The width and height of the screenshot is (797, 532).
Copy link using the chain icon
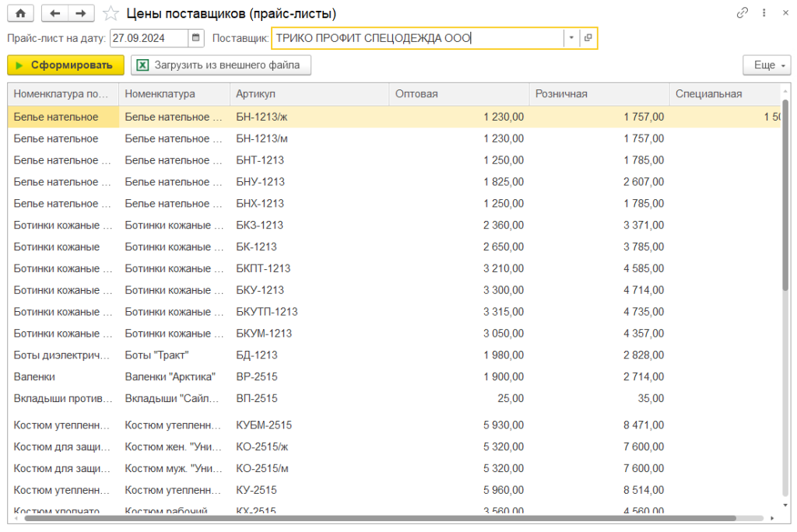point(743,13)
